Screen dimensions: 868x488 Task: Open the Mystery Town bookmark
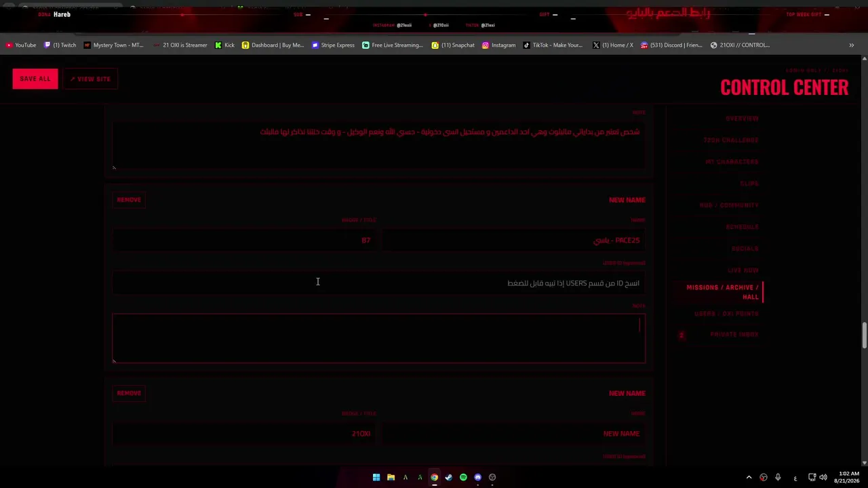[114, 45]
